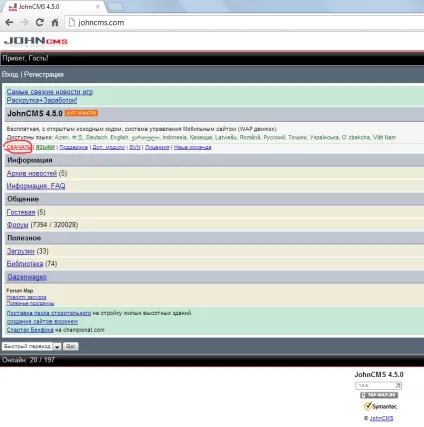This screenshot has width=424, height=427.
Task: Click the Symantec badge icon
Action: [380, 406]
